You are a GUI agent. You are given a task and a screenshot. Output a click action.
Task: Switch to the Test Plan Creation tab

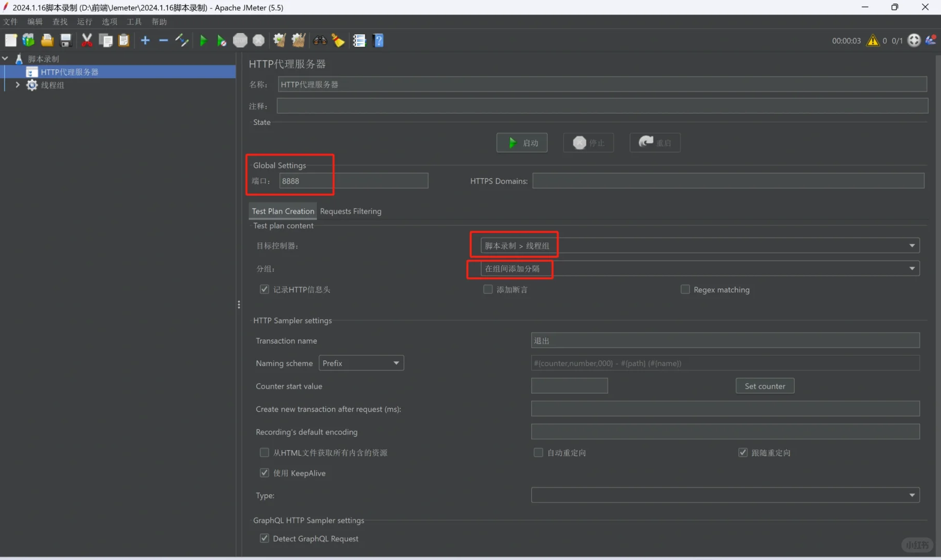[283, 211]
